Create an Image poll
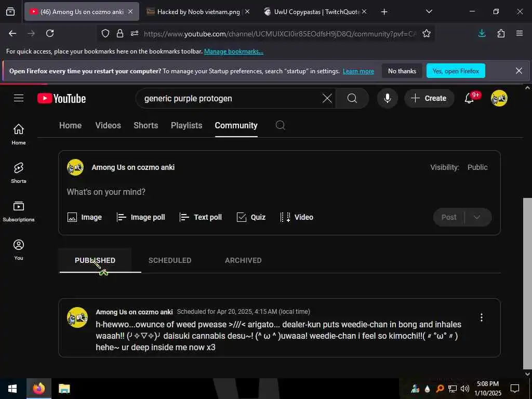The height and width of the screenshot is (399, 532). tap(141, 217)
